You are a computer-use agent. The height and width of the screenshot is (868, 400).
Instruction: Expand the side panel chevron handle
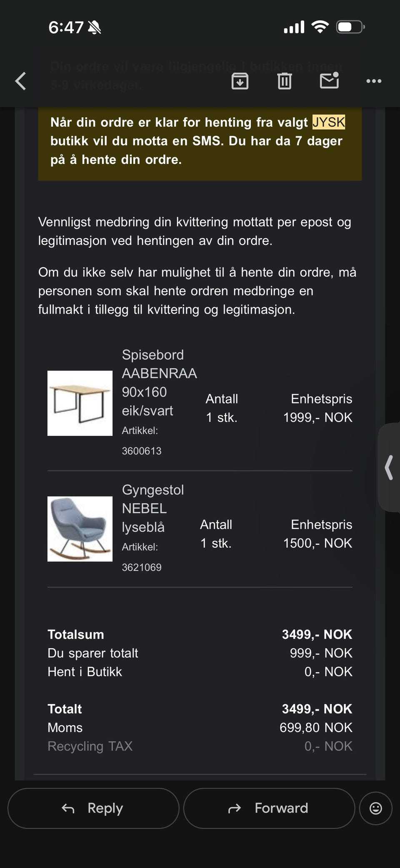389,468
